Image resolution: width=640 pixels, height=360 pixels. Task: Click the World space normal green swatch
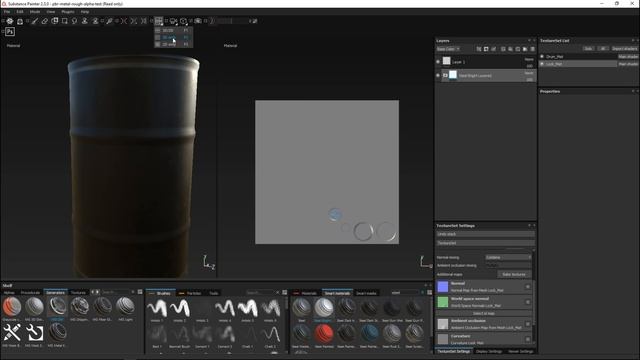click(x=443, y=302)
